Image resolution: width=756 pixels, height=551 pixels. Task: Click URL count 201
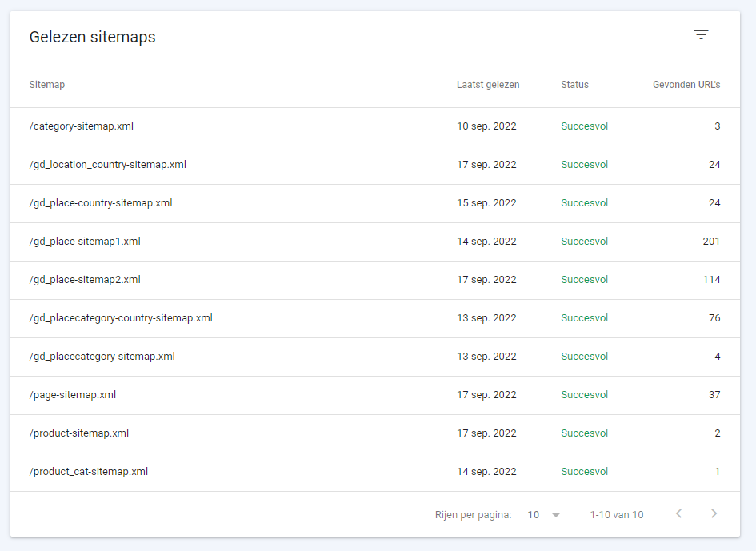click(711, 241)
